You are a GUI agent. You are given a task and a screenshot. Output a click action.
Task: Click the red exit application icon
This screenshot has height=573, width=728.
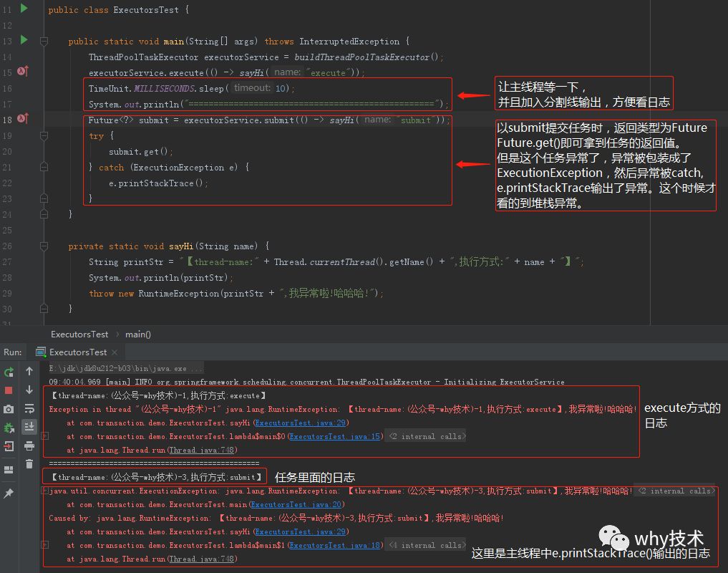(9, 447)
